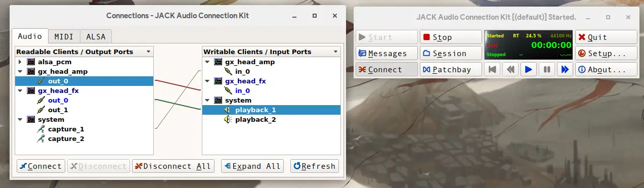644x188 pixels.
Task: Click the transport pause button
Action: 546,69
